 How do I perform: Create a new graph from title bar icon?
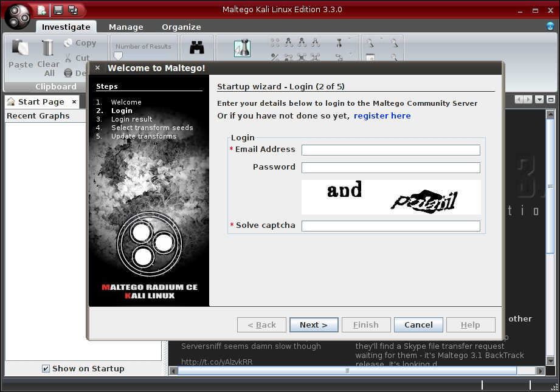pos(42,10)
